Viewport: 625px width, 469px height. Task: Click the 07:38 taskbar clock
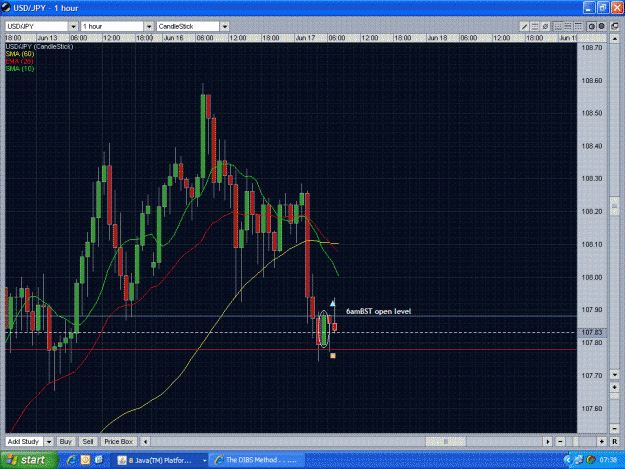click(608, 460)
